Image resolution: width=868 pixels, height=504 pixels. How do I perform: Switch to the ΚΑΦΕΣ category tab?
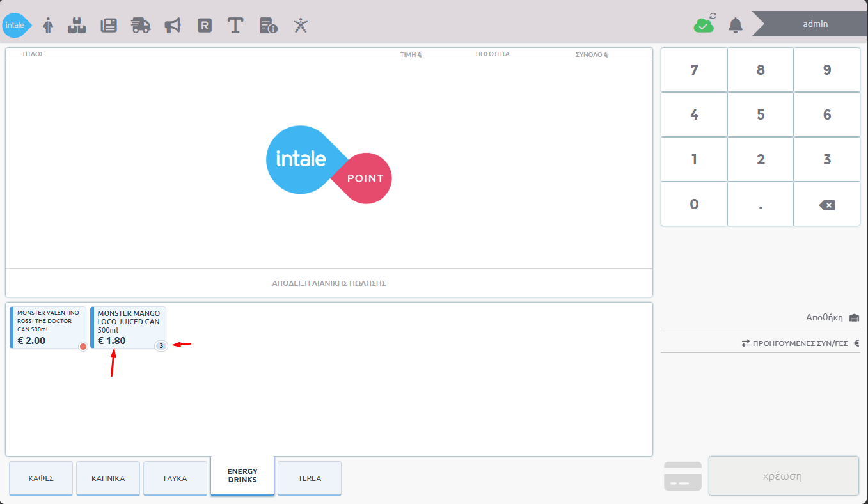41,478
